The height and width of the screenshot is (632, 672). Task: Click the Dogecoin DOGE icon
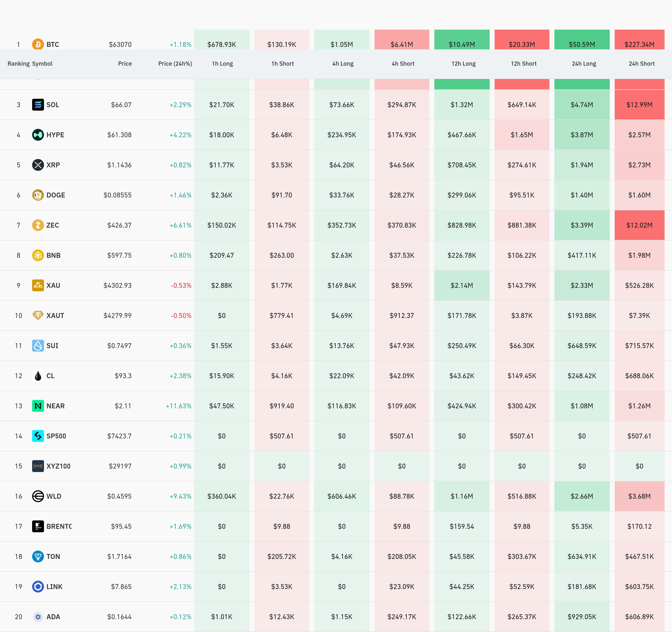[38, 195]
